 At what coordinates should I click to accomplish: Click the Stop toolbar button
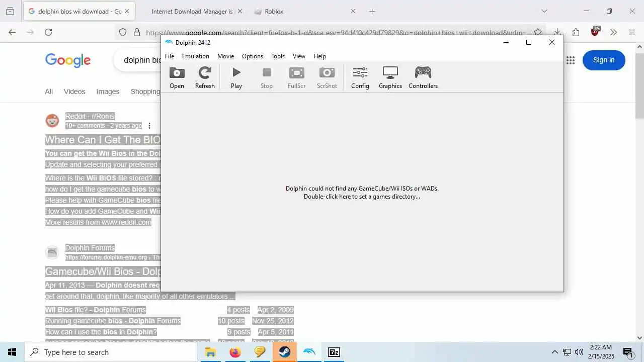[x=267, y=78]
